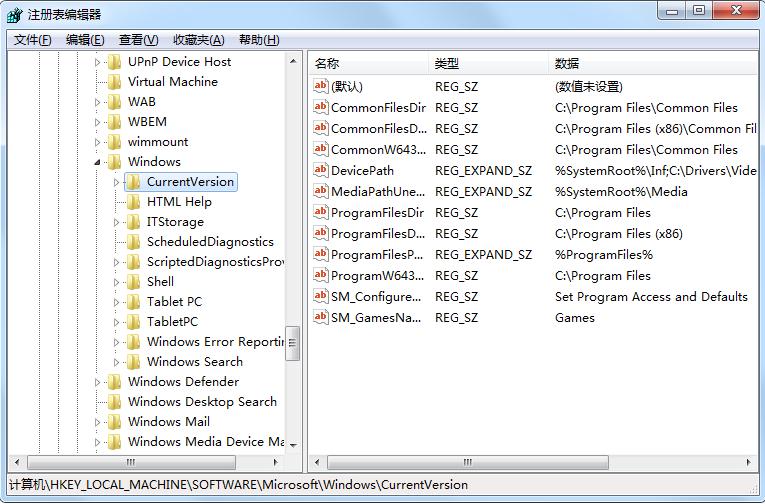Sort values by the 数据 column header
The width and height of the screenshot is (765, 504).
pyautogui.click(x=654, y=63)
